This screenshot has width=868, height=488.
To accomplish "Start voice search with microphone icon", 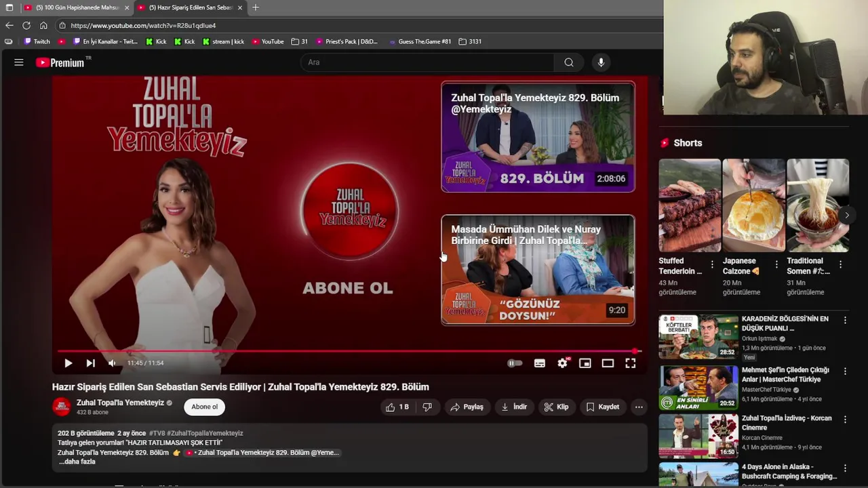I will [601, 62].
